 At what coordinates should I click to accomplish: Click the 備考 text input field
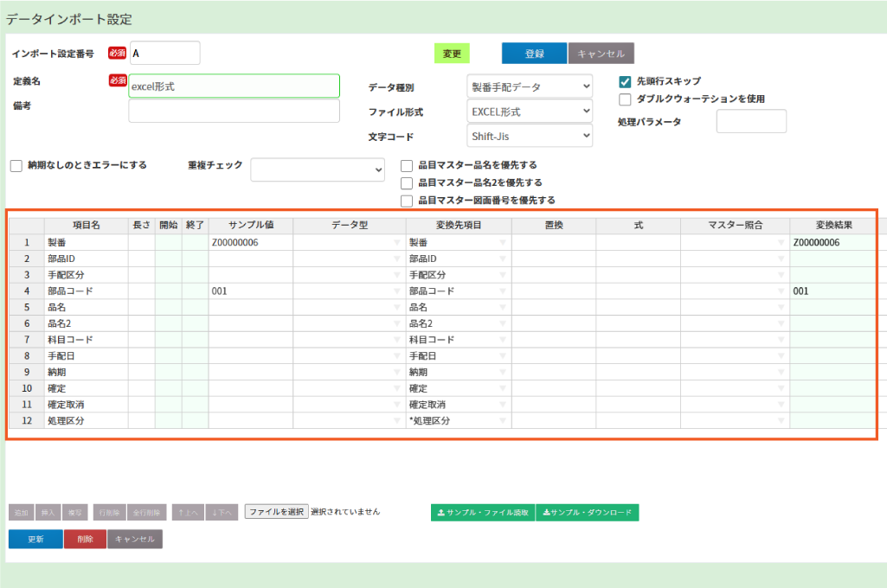tap(234, 111)
